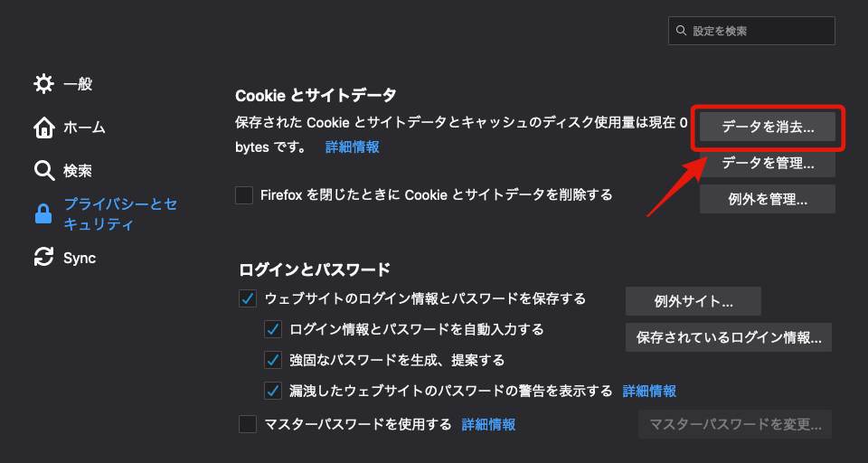Enable deleting cookies when Firefox closes
868x463 pixels.
point(244,194)
